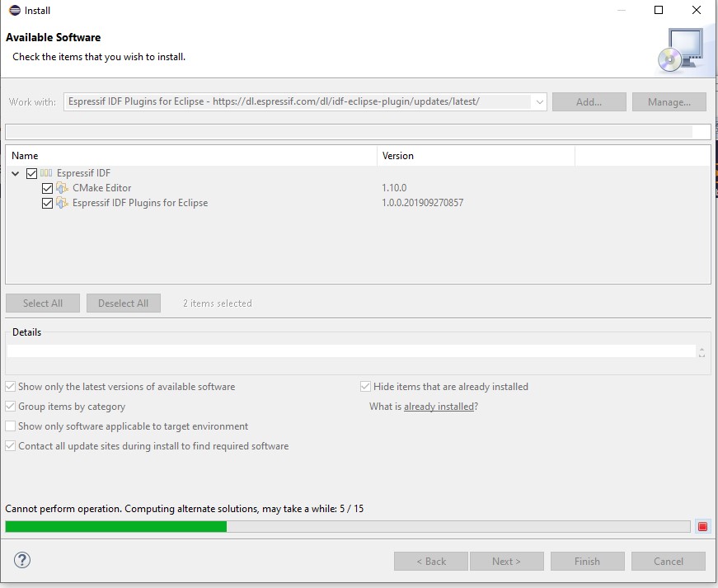718x588 pixels.
Task: Uncheck the CMake Editor checkbox
Action: pyautogui.click(x=47, y=187)
